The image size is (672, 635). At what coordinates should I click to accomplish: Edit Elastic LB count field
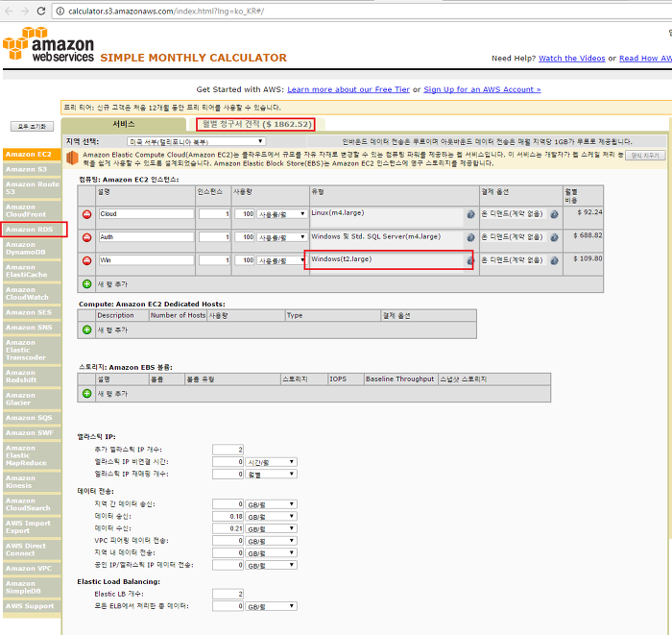tap(228, 595)
